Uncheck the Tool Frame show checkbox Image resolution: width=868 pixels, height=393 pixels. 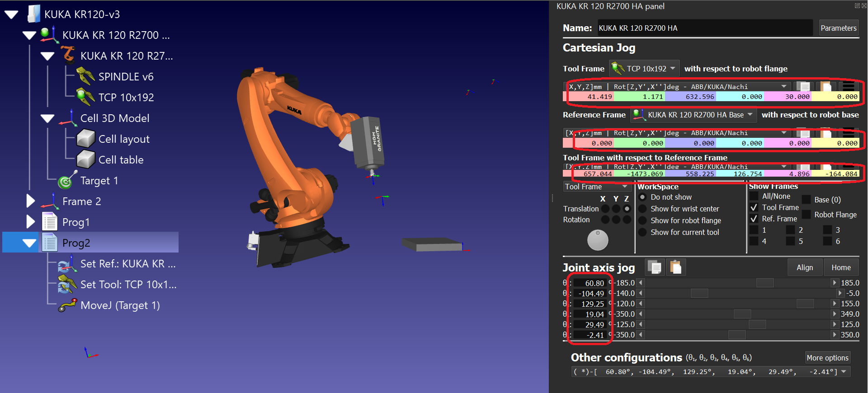754,207
